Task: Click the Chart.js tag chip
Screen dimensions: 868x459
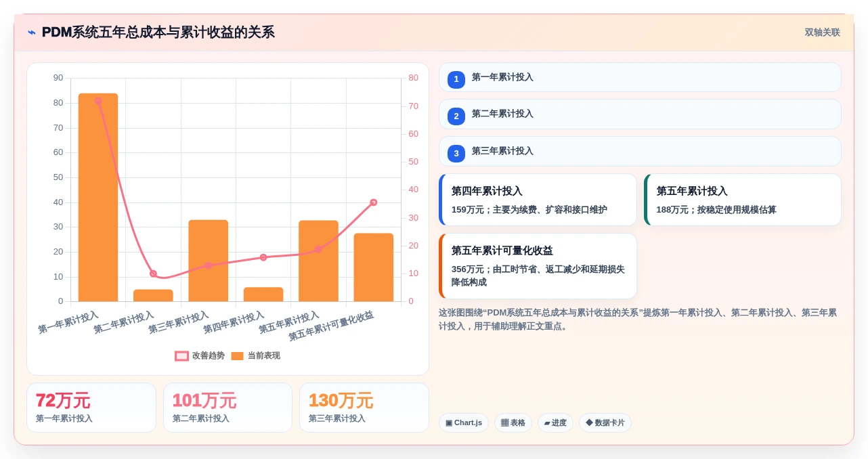Action: click(x=464, y=423)
